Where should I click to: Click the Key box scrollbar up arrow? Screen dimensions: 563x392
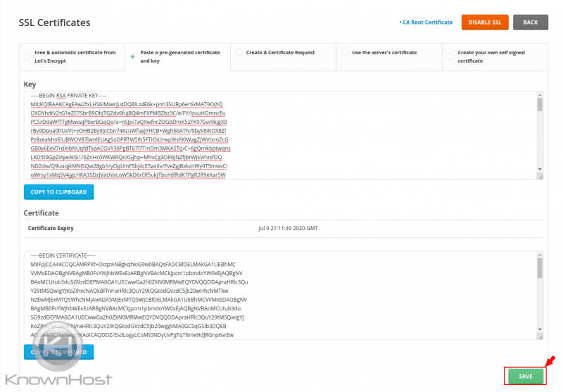tap(540, 95)
